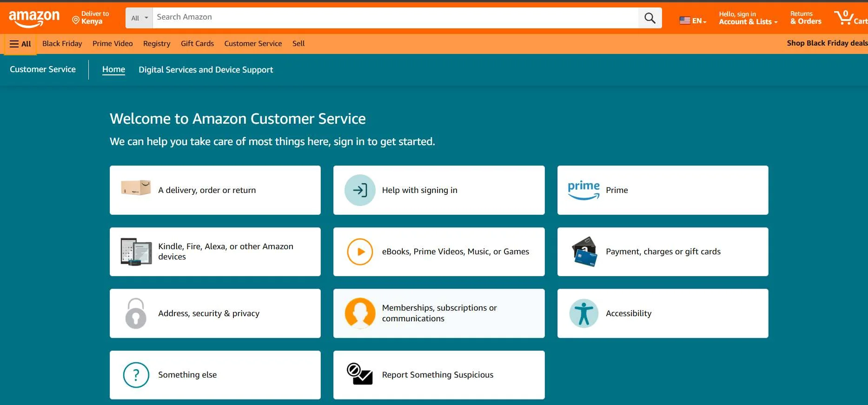This screenshot has height=405, width=868.
Task: Open Black Friday in nav bar
Action: [62, 44]
